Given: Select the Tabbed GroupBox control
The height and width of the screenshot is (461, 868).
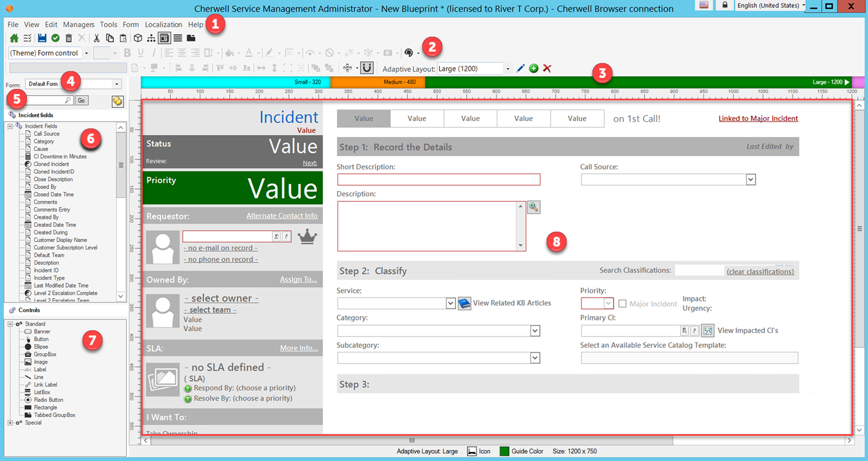Looking at the screenshot, I should point(54,415).
